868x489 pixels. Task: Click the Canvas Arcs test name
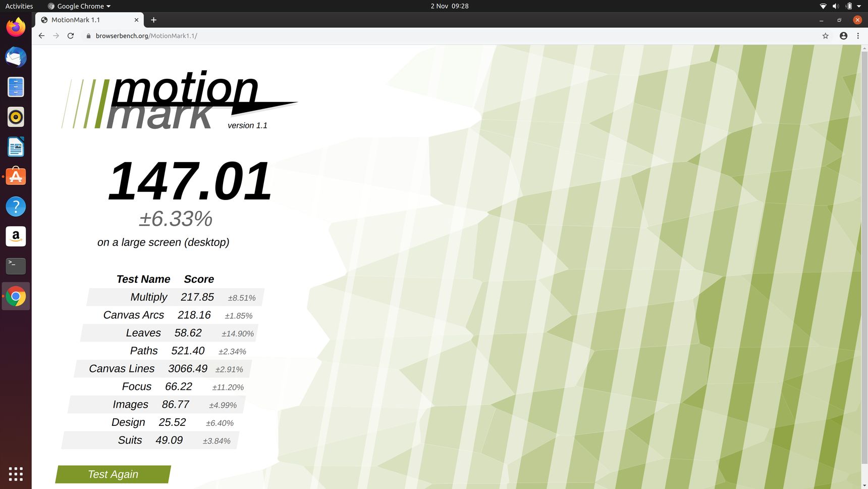(134, 315)
